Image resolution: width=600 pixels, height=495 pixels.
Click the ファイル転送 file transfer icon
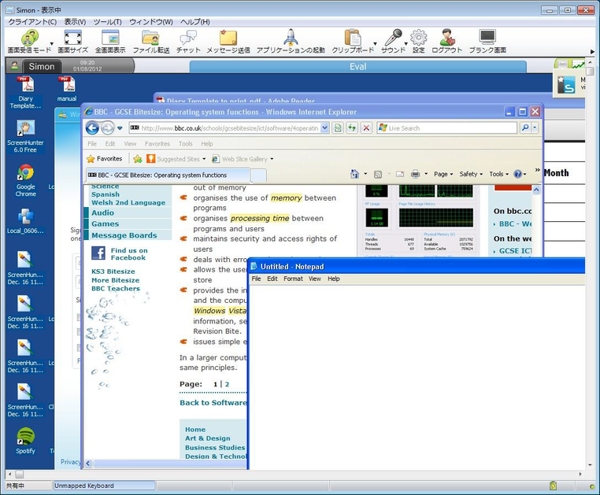click(x=150, y=39)
